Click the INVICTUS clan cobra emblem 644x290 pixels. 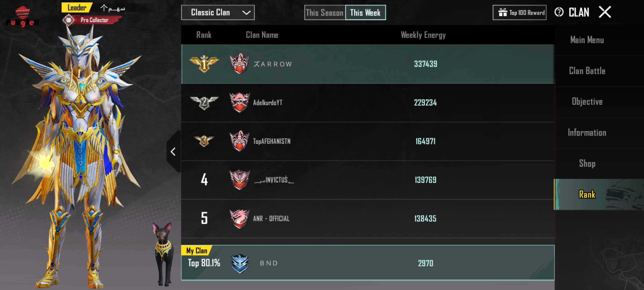pos(239,179)
